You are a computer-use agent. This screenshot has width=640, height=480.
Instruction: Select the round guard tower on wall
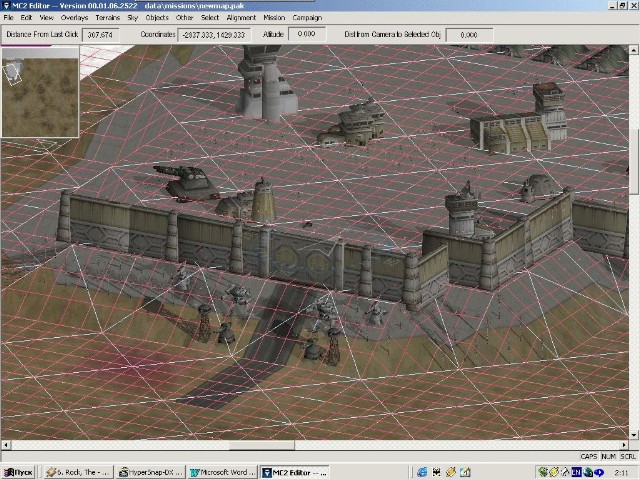pyautogui.click(x=462, y=211)
